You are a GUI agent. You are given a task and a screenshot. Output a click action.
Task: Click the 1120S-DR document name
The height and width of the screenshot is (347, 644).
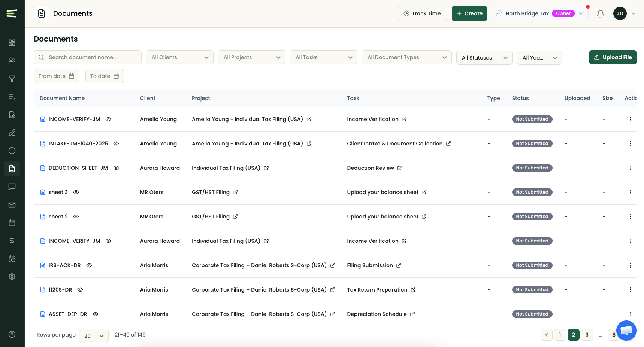click(60, 290)
